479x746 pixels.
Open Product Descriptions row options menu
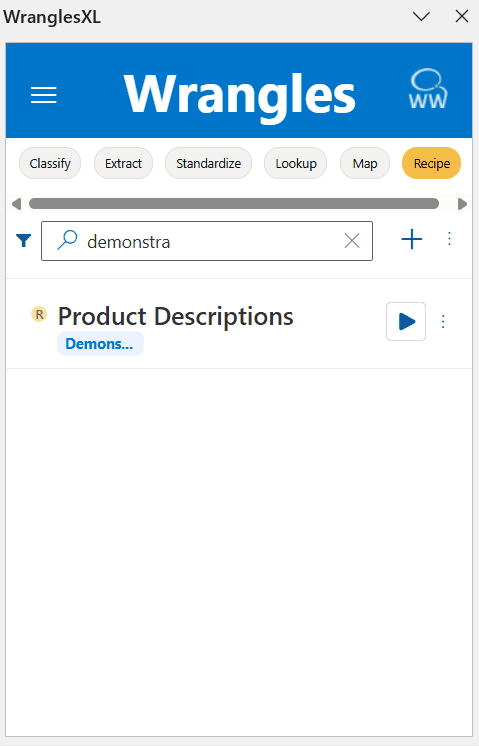[x=443, y=322]
